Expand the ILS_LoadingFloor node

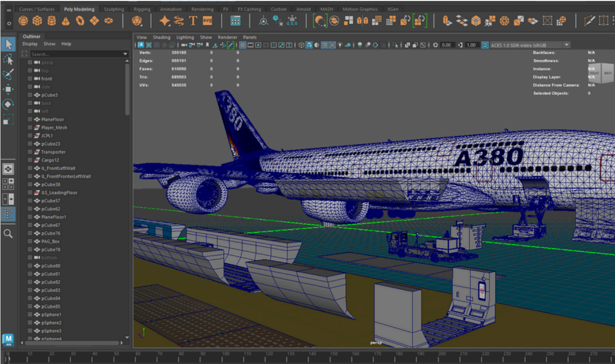[30, 193]
